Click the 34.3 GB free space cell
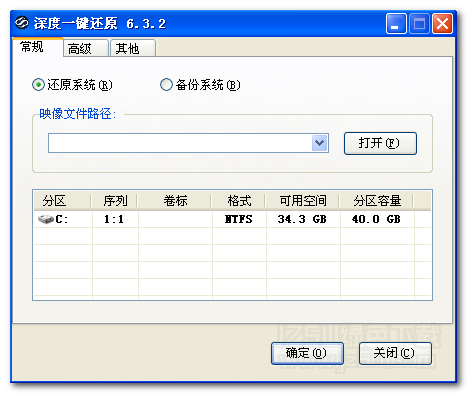Image resolution: width=468 pixels, height=394 pixels. tap(302, 219)
